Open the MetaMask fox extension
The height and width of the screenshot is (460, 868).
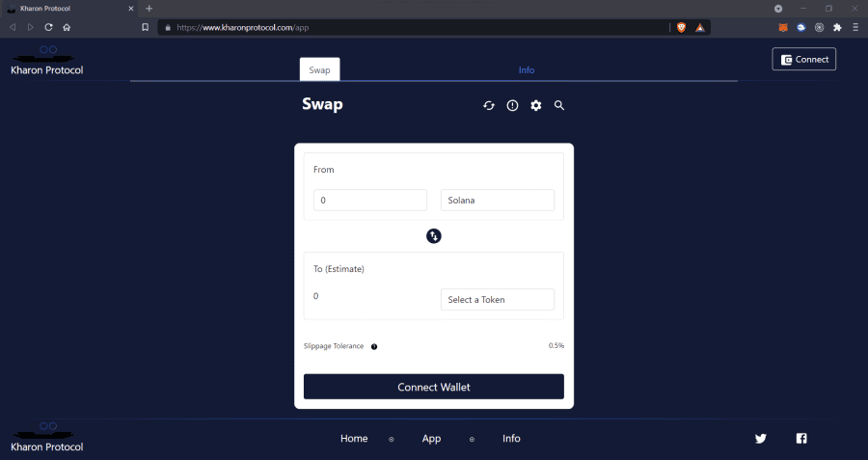[783, 27]
